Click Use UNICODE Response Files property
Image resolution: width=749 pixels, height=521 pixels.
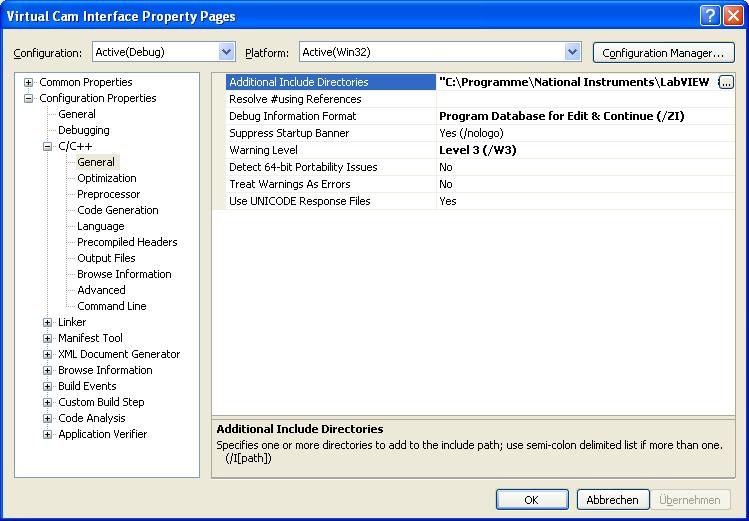(331, 201)
